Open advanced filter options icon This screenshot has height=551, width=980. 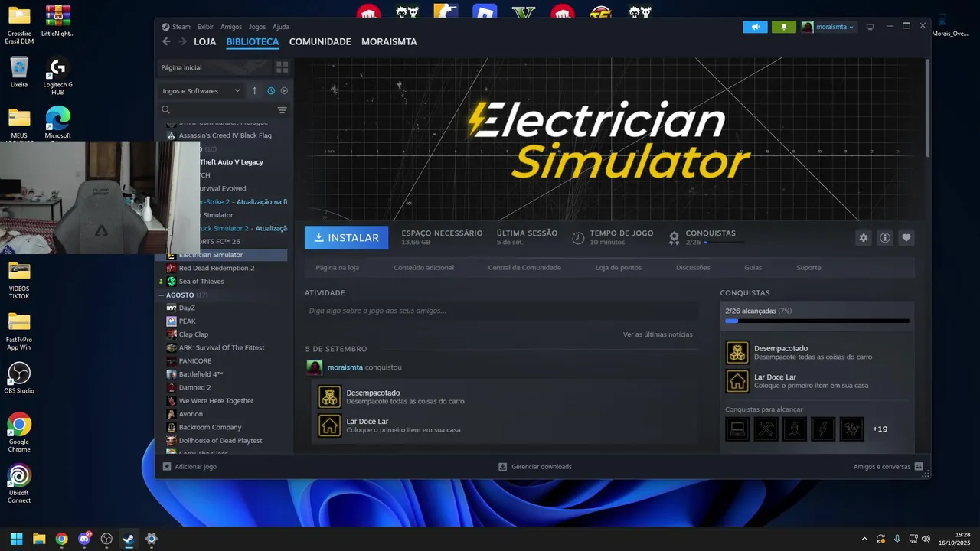[282, 110]
